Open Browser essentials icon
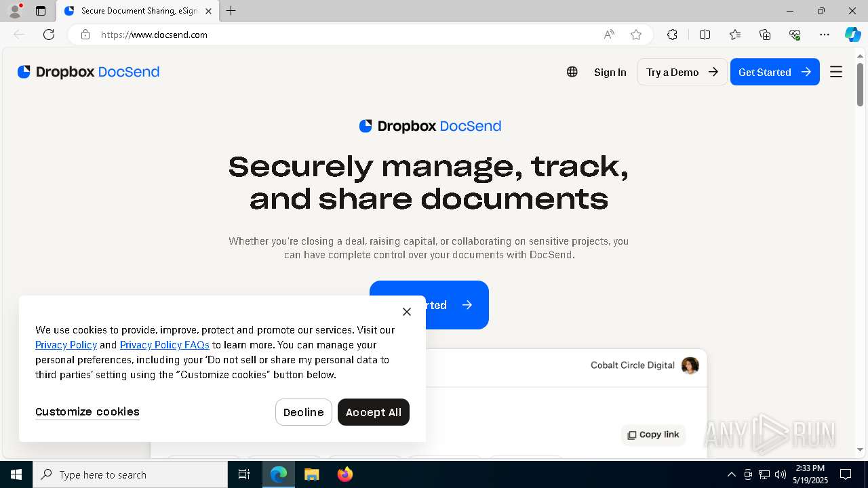The image size is (868, 488). pos(795,35)
